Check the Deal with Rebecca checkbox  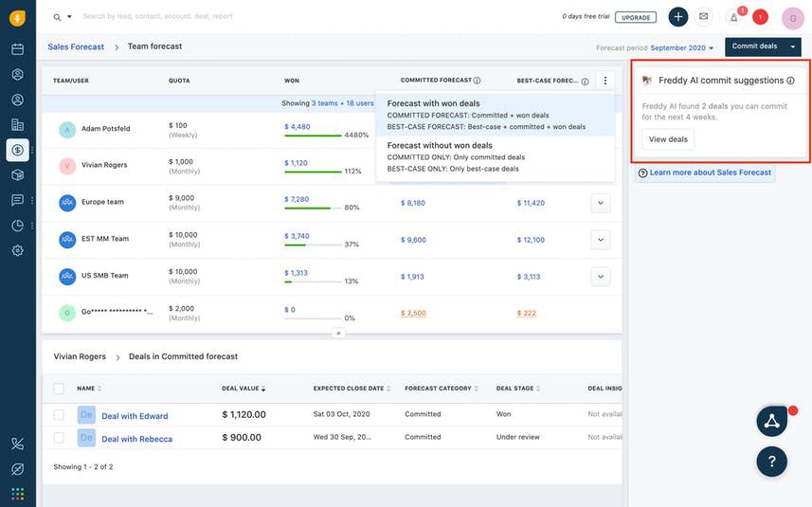[x=59, y=438]
